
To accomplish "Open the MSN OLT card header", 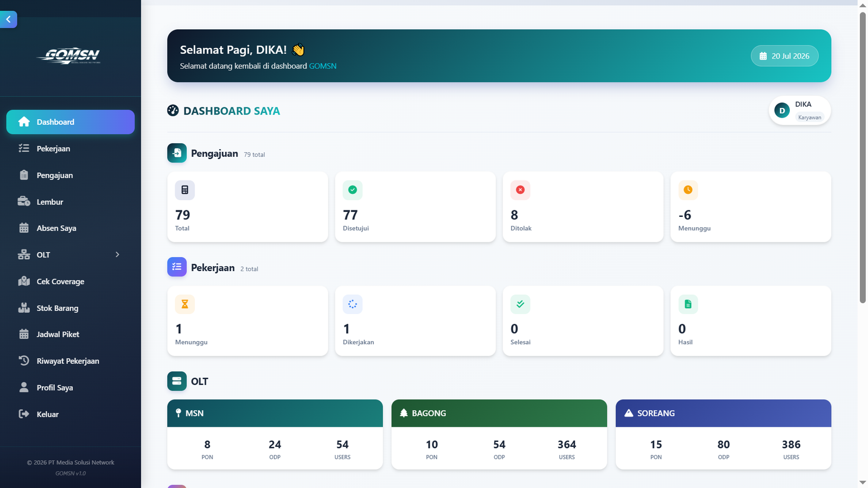I will pyautogui.click(x=275, y=413).
